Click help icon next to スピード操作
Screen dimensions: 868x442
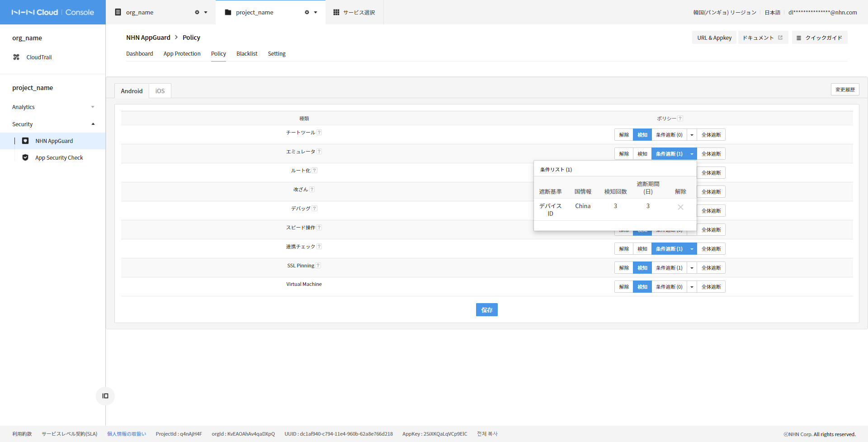(x=319, y=228)
